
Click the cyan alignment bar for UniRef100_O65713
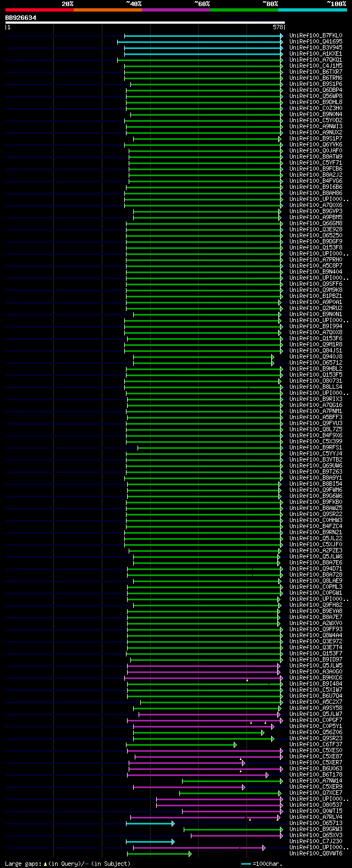click(150, 823)
